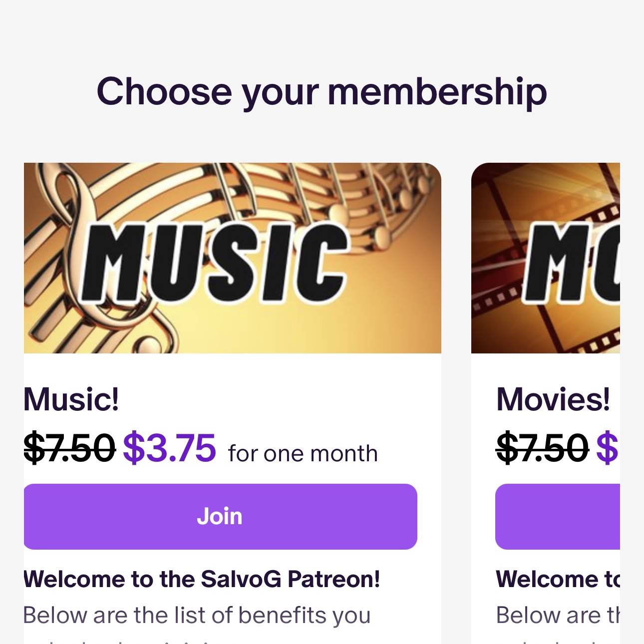Click the Movies card's 'Welcome' heading

pyautogui.click(x=558, y=579)
